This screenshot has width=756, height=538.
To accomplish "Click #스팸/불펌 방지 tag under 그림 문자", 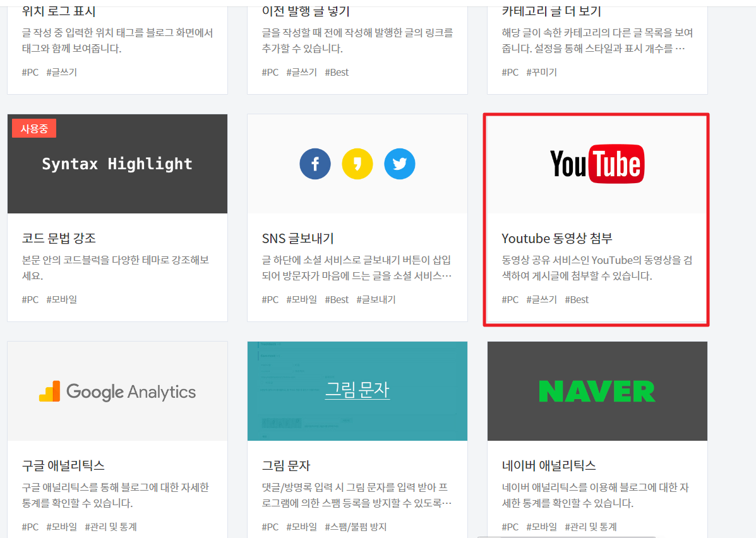I will tap(356, 527).
